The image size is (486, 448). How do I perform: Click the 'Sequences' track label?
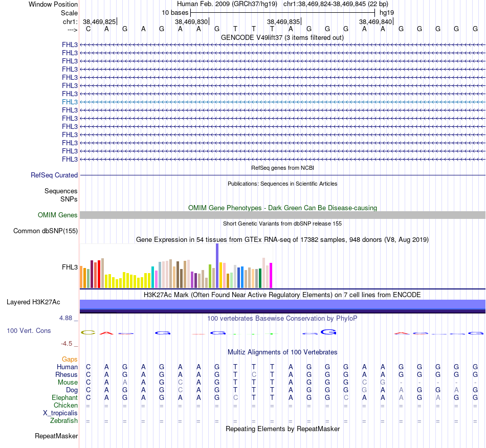61,191
